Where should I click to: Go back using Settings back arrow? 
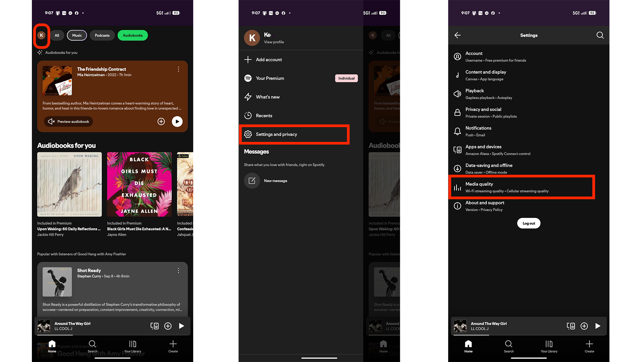tap(458, 35)
